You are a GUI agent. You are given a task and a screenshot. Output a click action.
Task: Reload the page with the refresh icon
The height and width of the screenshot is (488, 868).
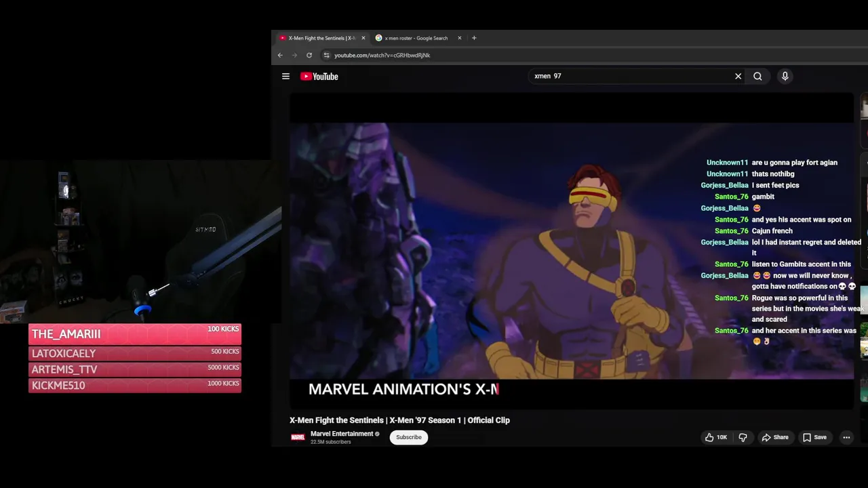point(309,56)
